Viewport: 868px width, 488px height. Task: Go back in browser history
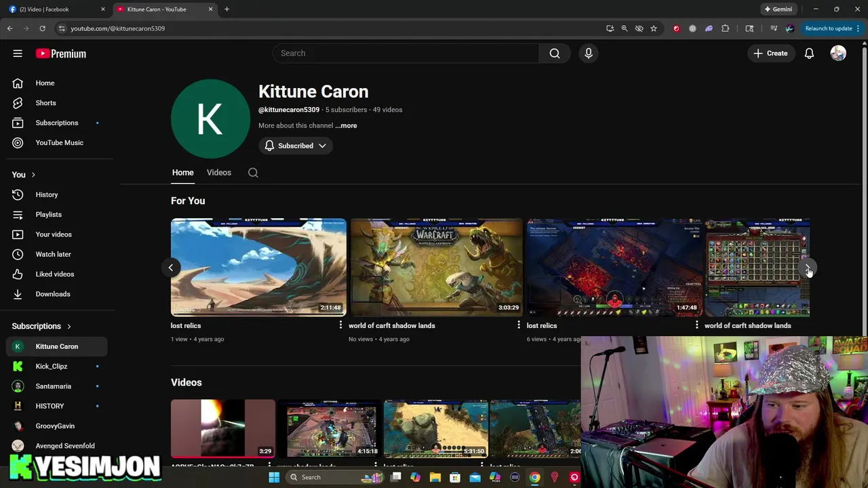[x=9, y=28]
